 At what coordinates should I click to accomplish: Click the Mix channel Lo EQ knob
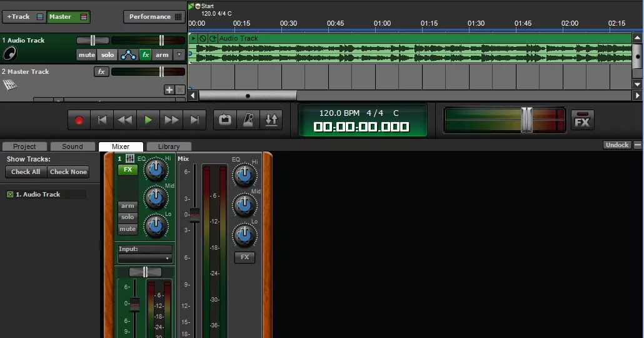245,235
